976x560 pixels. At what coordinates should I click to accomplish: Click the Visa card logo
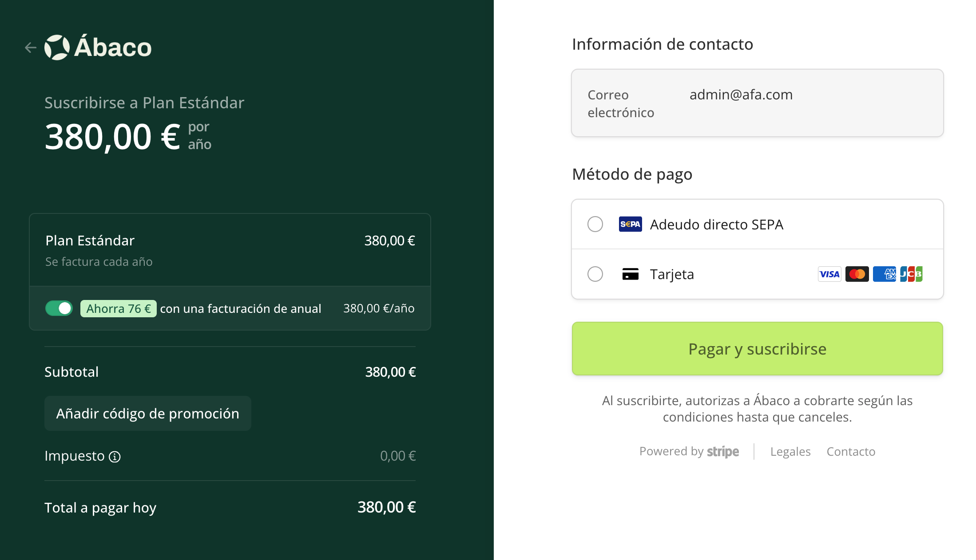pos(829,274)
